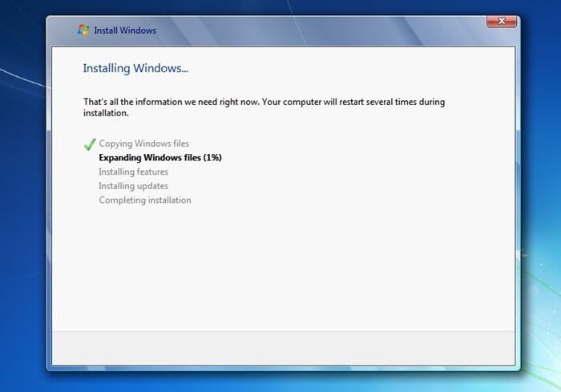
Task: Click the Windows flag logo icon
Action: pyautogui.click(x=83, y=30)
